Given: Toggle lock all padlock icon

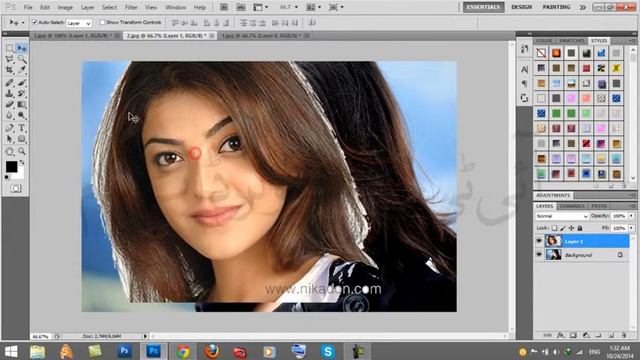Looking at the screenshot, I should coord(580,228).
